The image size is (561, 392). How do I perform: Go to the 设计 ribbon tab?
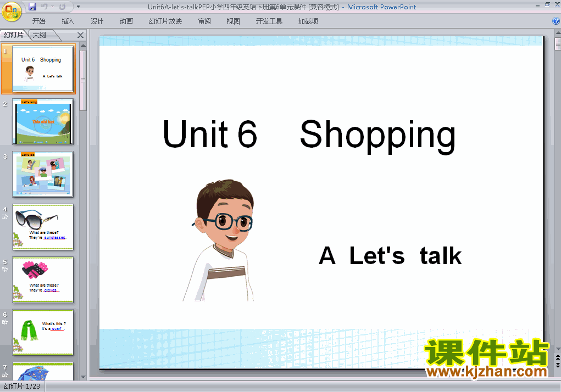(x=97, y=21)
